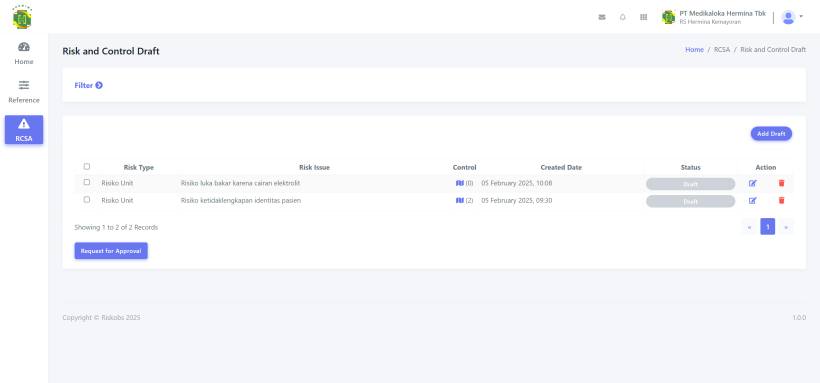Select text 'Risiko ketidaklengkapan identitas pasien'
820x383 pixels.
pos(241,200)
